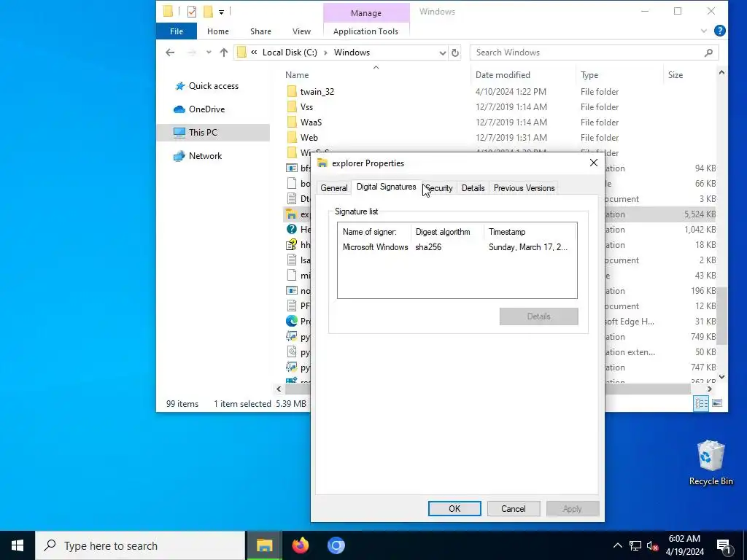Select the Digital Signatures tab

(x=387, y=187)
